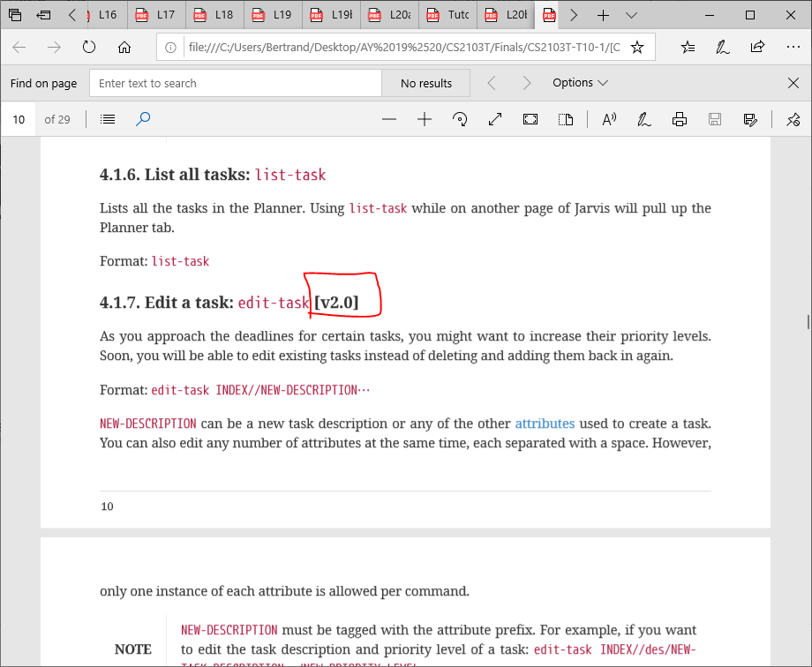
Task: Click the PDF search magnifier icon
Action: tap(143, 119)
